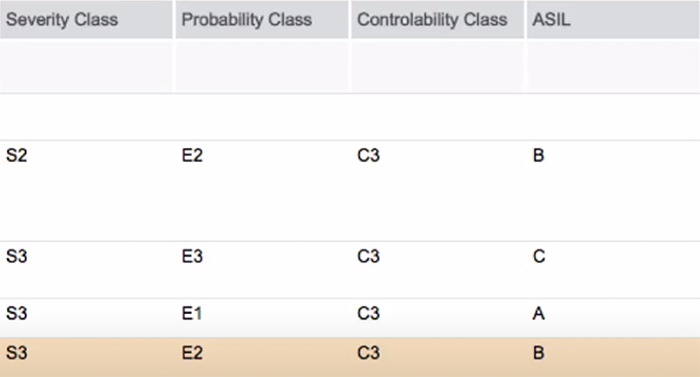Select the C3 cell in the S2 row
The image size is (700, 377).
[368, 155]
